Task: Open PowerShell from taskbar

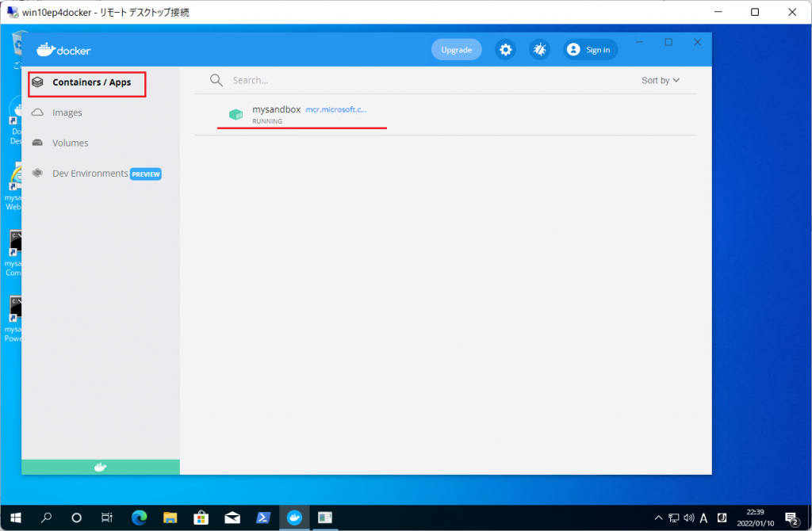Action: click(x=263, y=518)
